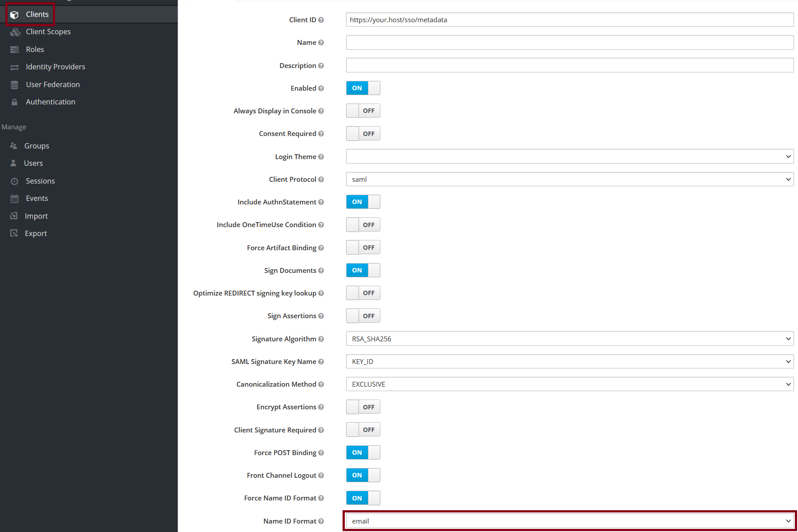Image resolution: width=798 pixels, height=532 pixels.
Task: Turn on Sign Assertions
Action: [363, 316]
